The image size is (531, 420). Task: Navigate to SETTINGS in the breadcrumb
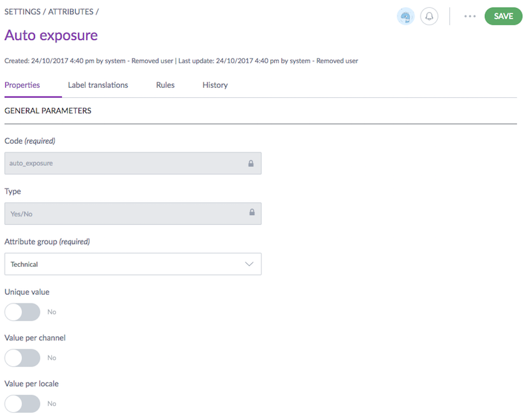(23, 12)
